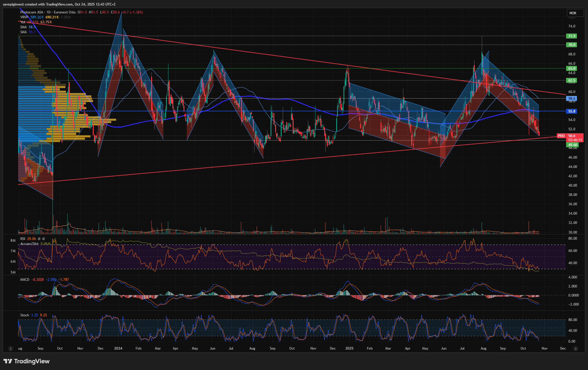This screenshot has width=588, height=370.
Task: Click the Accum/Dist legend label
Action: pos(29,244)
